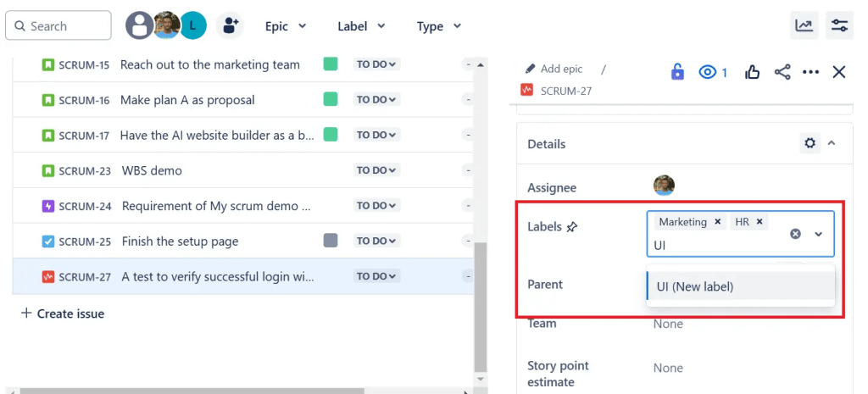Viewport: 868px width, 394px height.
Task: Open TO DO status dropdown for SCRUM-25
Action: click(x=376, y=241)
